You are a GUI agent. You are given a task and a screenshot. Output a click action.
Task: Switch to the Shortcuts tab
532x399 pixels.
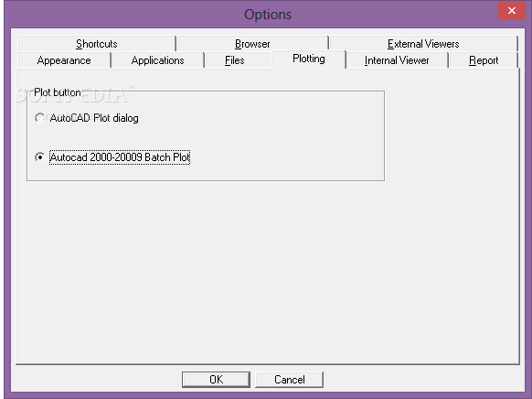[x=97, y=44]
